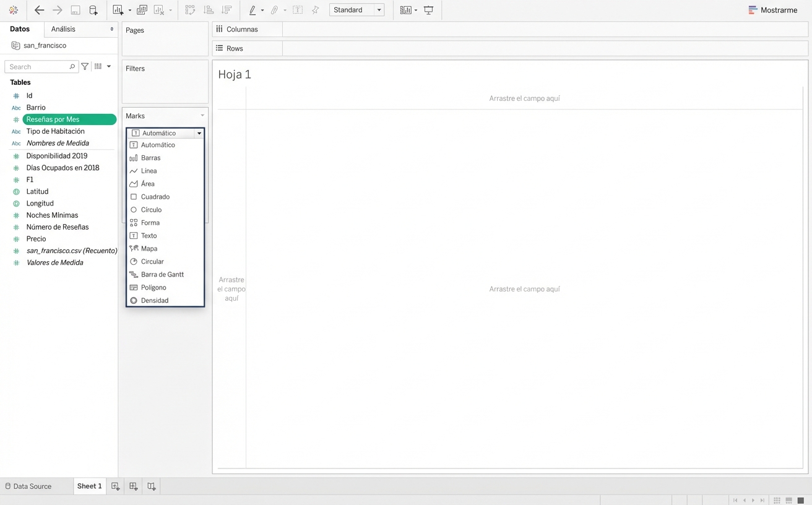This screenshot has width=812, height=505.
Task: Click the new worksheet toolbar icon
Action: pos(118,10)
